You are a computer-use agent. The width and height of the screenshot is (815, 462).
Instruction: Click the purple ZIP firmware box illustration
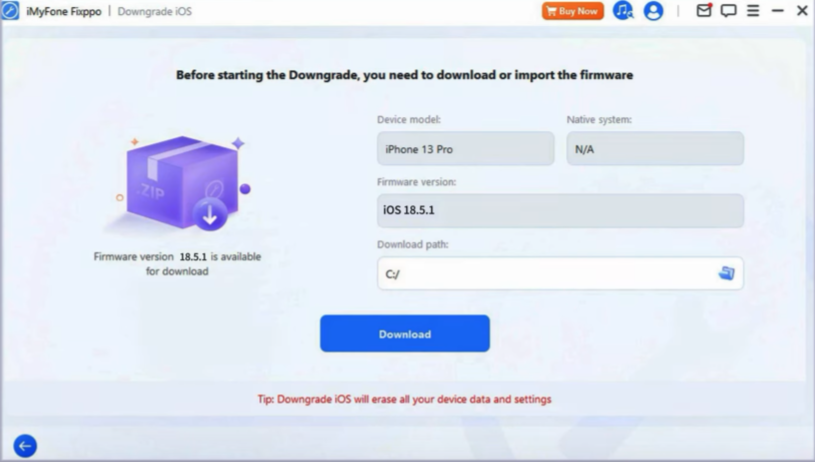point(181,183)
